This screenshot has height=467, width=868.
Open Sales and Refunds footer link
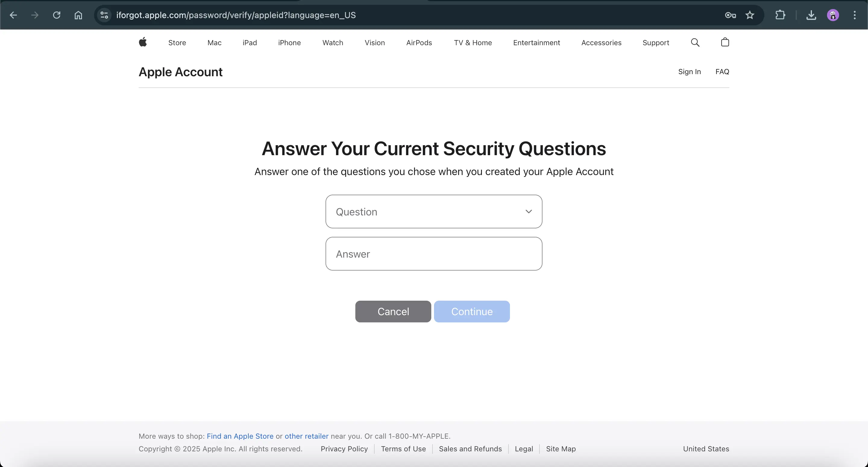click(x=470, y=449)
